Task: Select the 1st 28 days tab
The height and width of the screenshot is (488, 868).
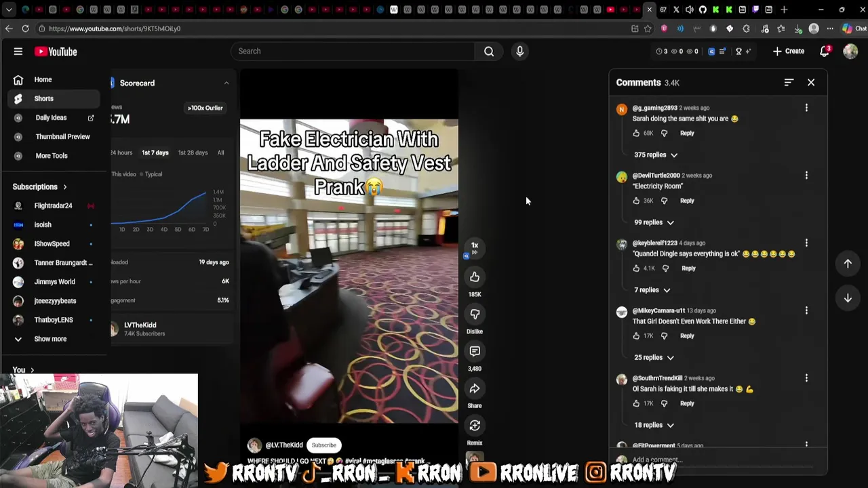Action: pos(193,152)
